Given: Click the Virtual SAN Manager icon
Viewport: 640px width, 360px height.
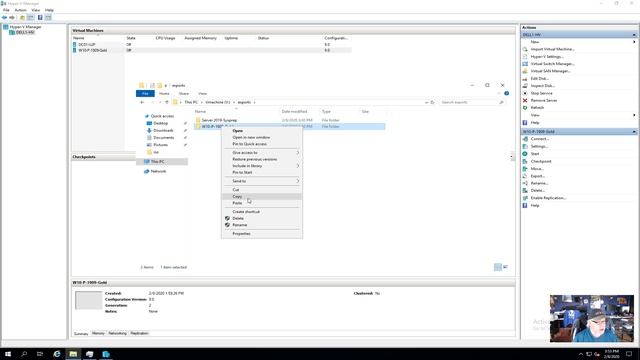Looking at the screenshot, I should click(525, 71).
